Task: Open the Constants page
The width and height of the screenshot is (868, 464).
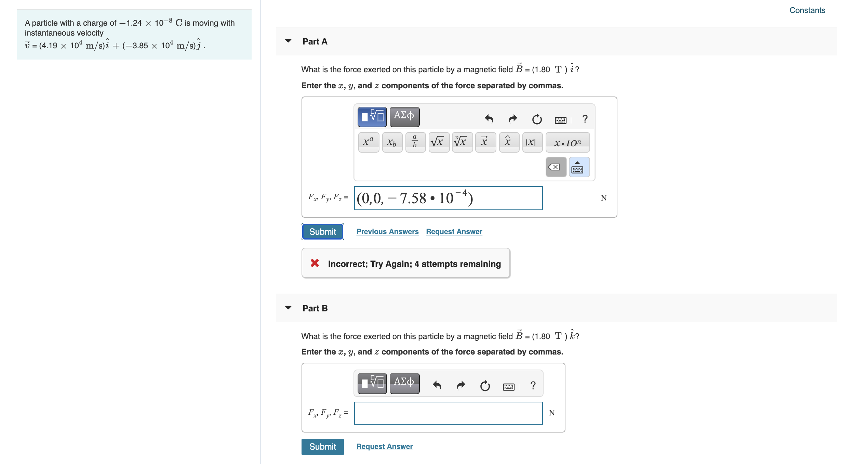Action: point(807,10)
